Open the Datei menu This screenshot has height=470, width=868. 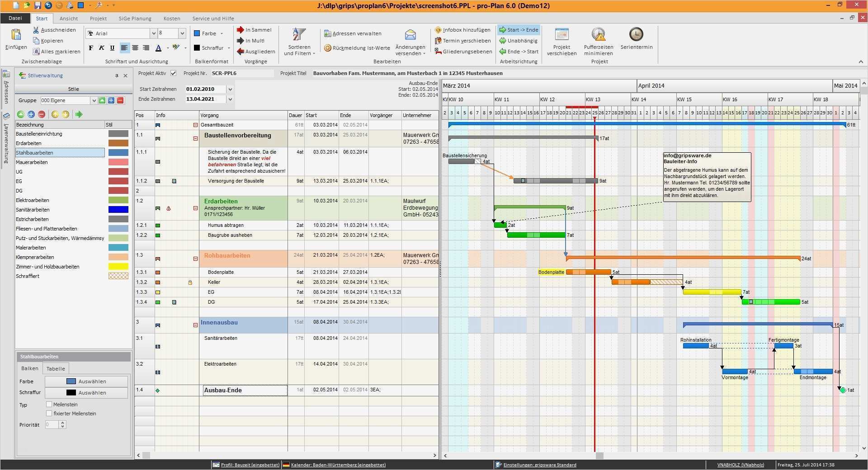coord(15,19)
